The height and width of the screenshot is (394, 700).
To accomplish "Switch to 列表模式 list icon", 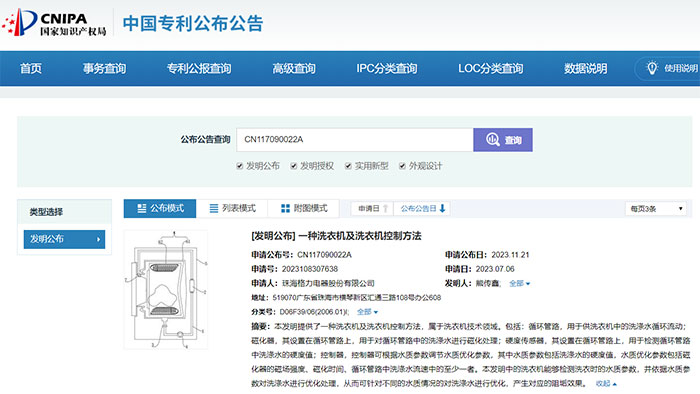I will pos(214,208).
